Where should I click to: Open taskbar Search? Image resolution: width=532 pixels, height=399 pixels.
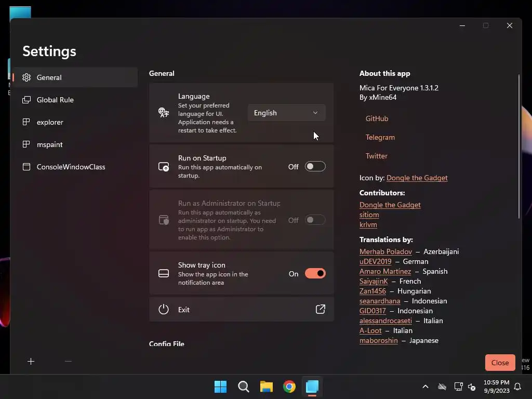pos(243,387)
